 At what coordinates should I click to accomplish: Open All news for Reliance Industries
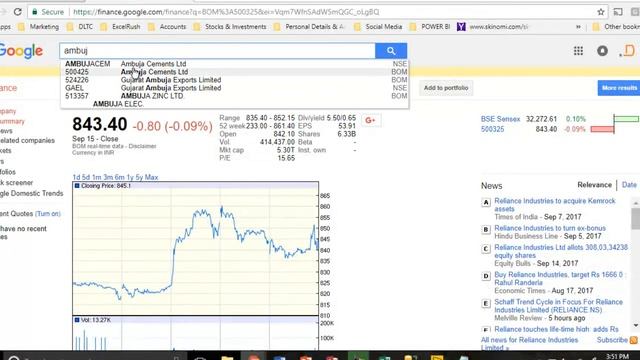[x=529, y=344]
